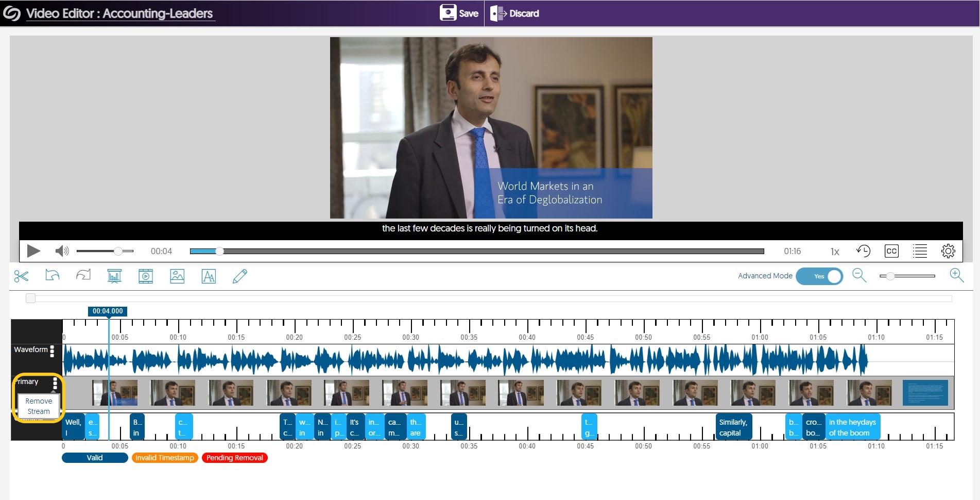This screenshot has height=500, width=980.
Task: Open the add video clip tool
Action: click(x=146, y=276)
